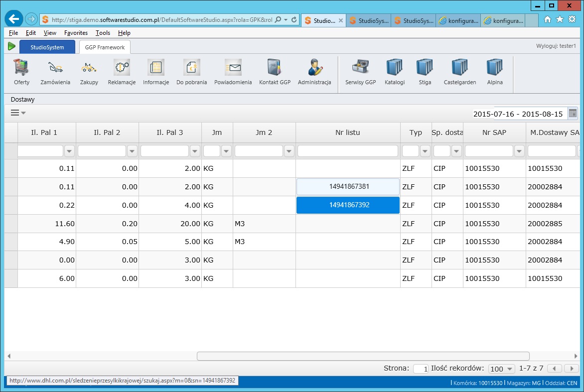Open the Favorites menu
Viewport: 584px width, 392px height.
click(76, 33)
